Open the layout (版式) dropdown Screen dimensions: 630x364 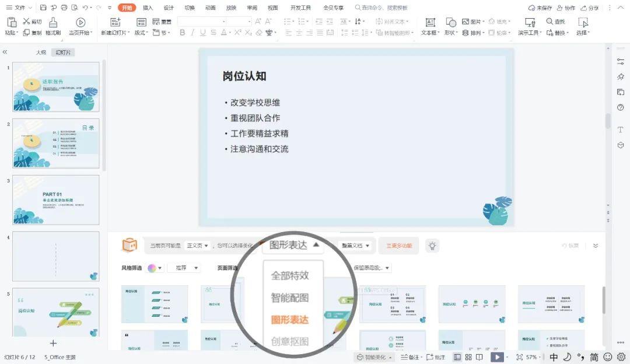point(141,33)
